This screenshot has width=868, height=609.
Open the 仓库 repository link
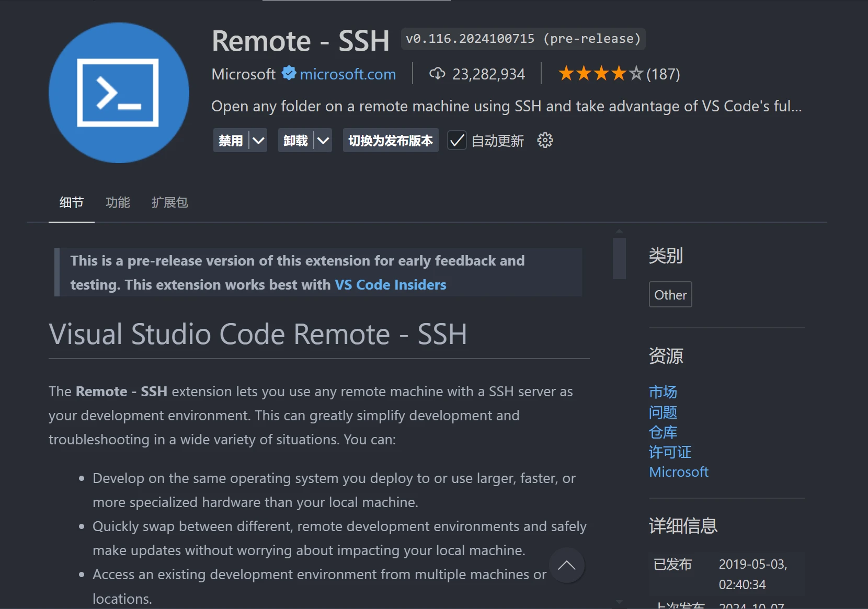[x=663, y=432]
